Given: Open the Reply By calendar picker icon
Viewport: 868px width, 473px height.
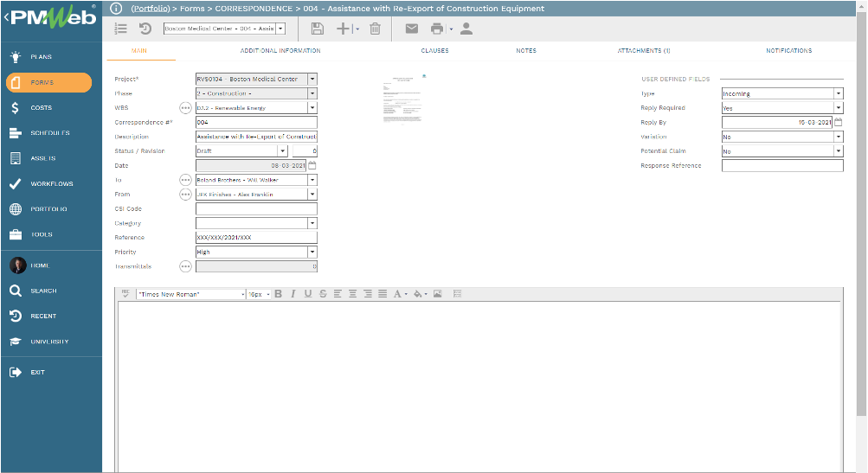Looking at the screenshot, I should 838,122.
